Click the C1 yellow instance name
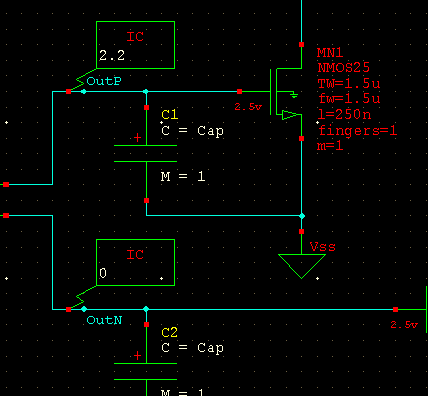428x396 pixels. click(170, 115)
